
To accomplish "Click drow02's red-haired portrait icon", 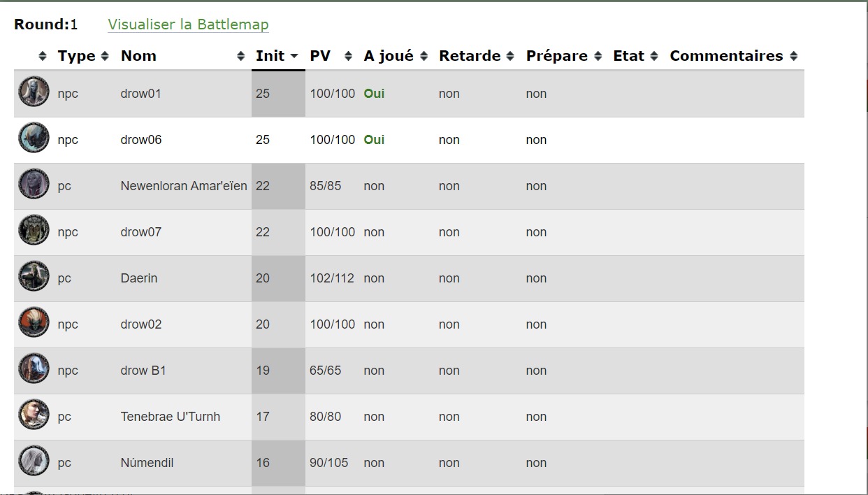I will 34,323.
